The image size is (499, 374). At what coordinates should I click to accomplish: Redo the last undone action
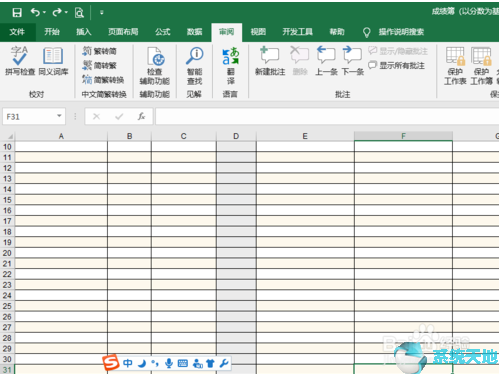coord(57,12)
